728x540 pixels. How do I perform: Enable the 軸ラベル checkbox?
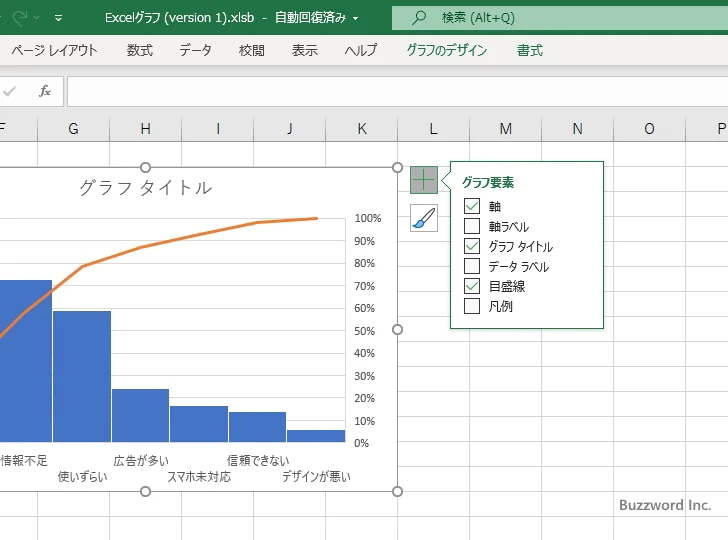472,226
